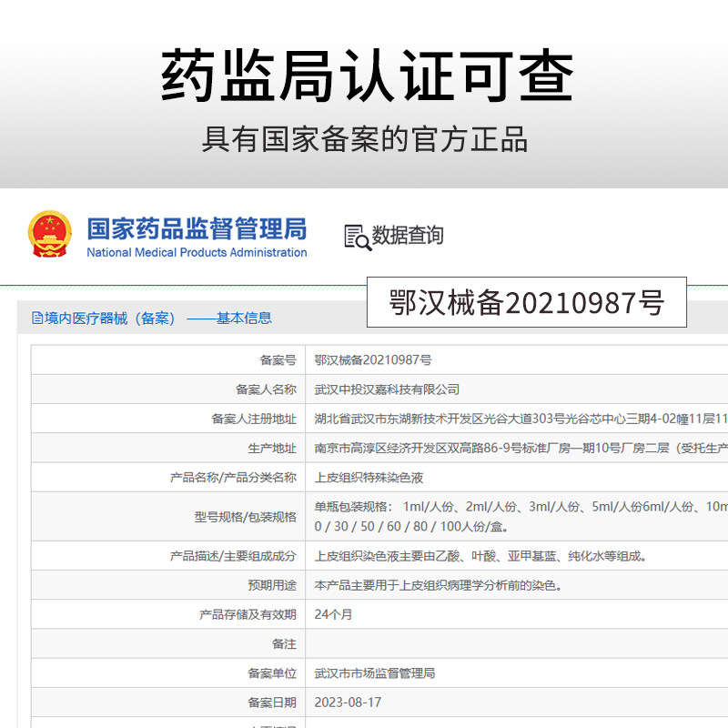
Task: Select the 24个月 value
Action: pos(333,614)
